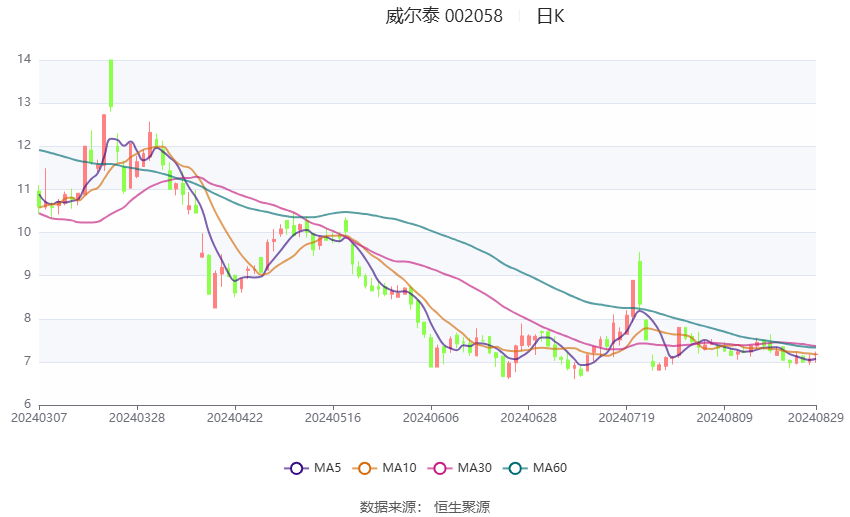Click y-axis value label 14

click(x=24, y=59)
